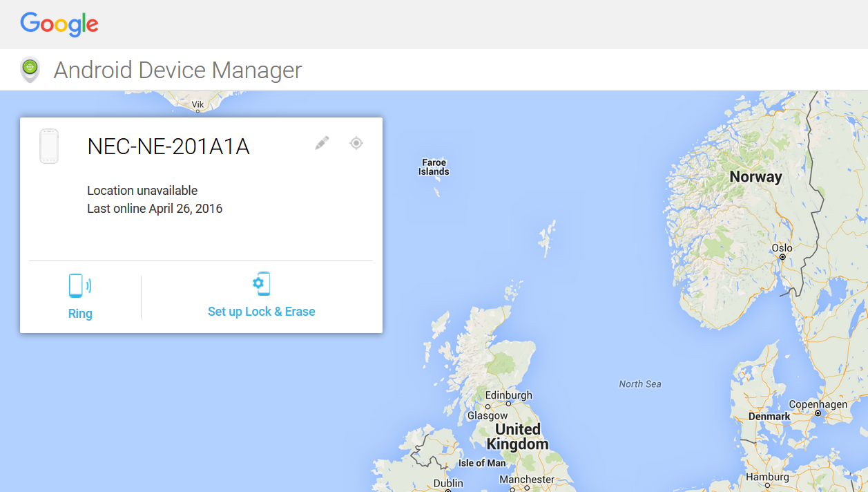Viewport: 868px width, 492px height.
Task: Click Copenhagen on the map
Action: click(x=818, y=405)
